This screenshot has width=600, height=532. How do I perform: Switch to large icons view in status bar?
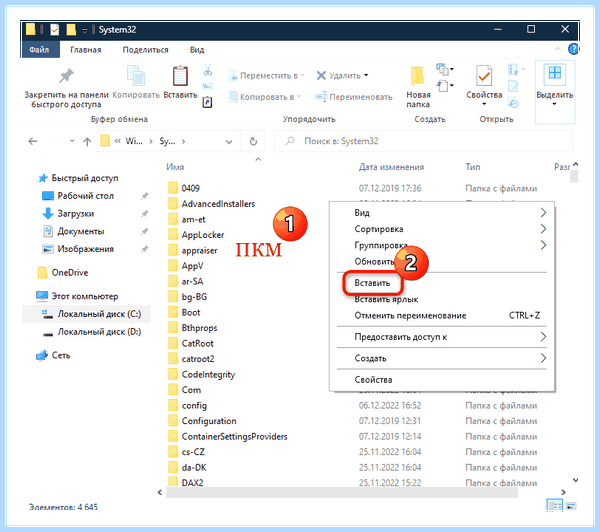click(x=571, y=506)
